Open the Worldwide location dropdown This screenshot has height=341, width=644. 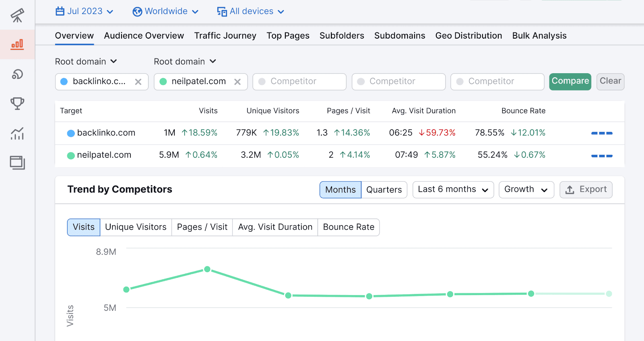coord(165,11)
